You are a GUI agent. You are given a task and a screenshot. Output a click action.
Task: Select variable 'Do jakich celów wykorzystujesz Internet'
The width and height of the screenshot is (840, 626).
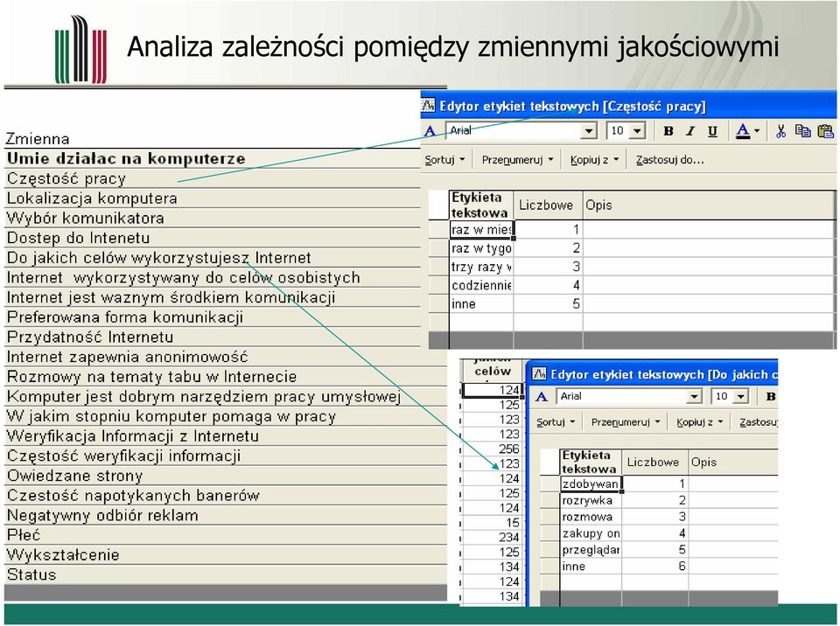point(213,258)
